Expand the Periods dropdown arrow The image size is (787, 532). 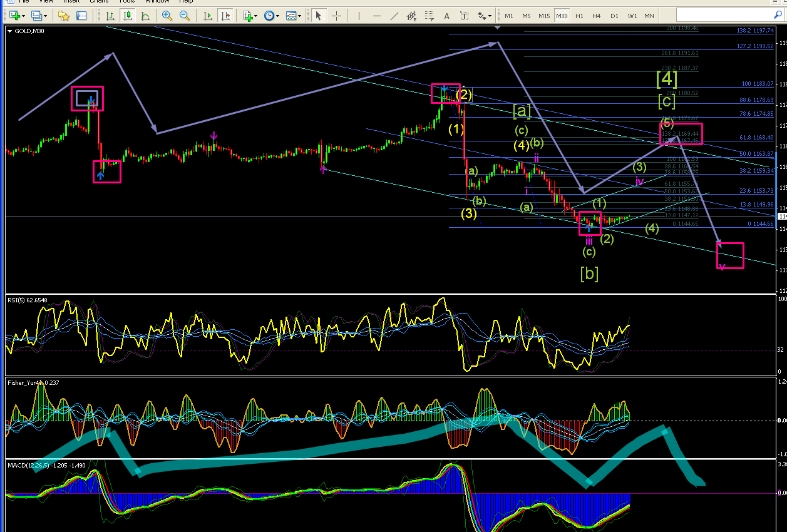click(279, 16)
